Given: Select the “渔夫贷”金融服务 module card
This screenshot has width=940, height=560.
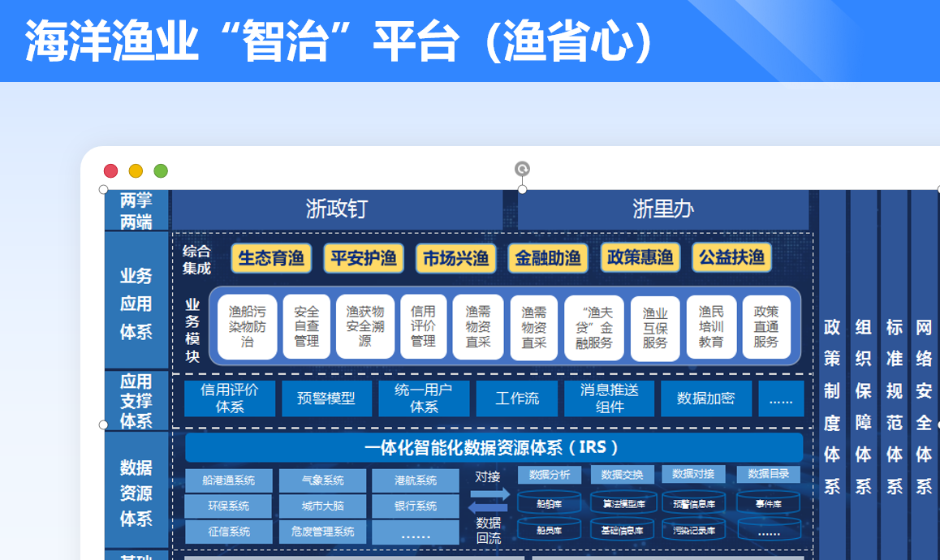Looking at the screenshot, I should 594,328.
